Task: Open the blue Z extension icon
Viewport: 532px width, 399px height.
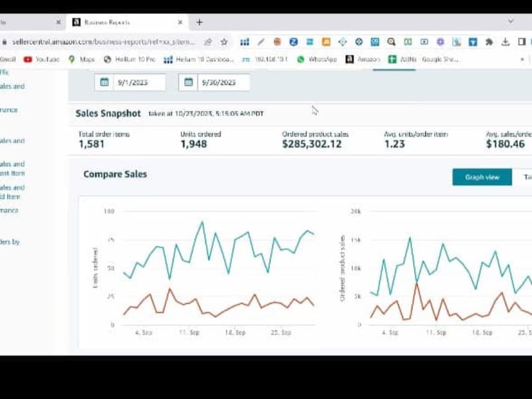Action: pyautogui.click(x=293, y=42)
